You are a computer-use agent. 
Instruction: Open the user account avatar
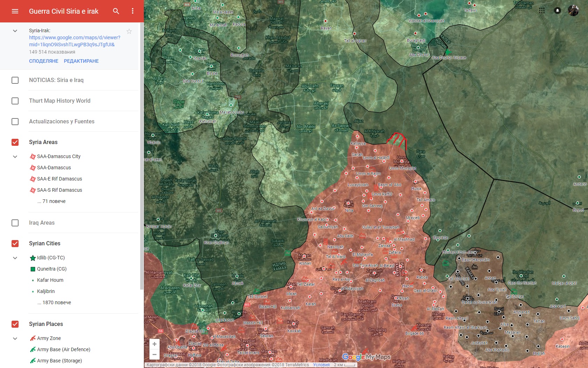(x=573, y=11)
